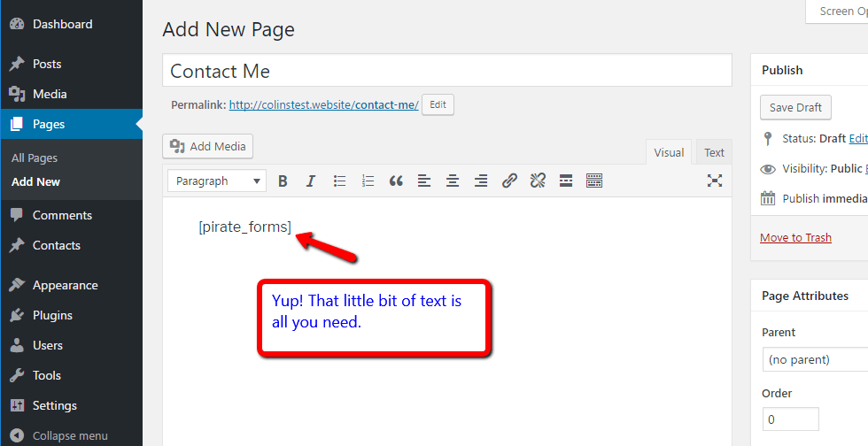This screenshot has width=868, height=446.
Task: Open the Tools menu
Action: coord(72,375)
